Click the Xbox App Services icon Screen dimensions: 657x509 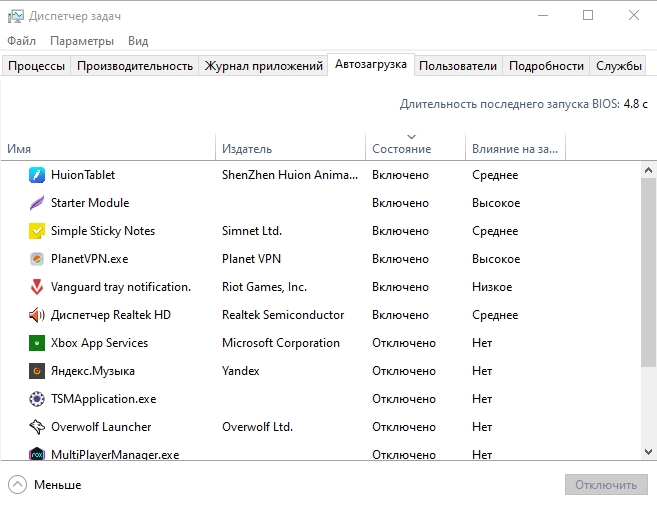[x=37, y=343]
